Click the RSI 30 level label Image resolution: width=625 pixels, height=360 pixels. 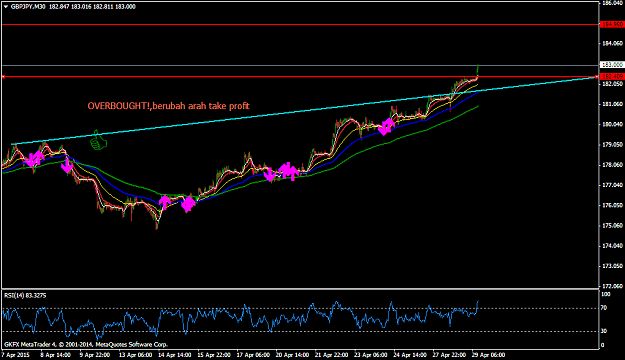pos(604,331)
